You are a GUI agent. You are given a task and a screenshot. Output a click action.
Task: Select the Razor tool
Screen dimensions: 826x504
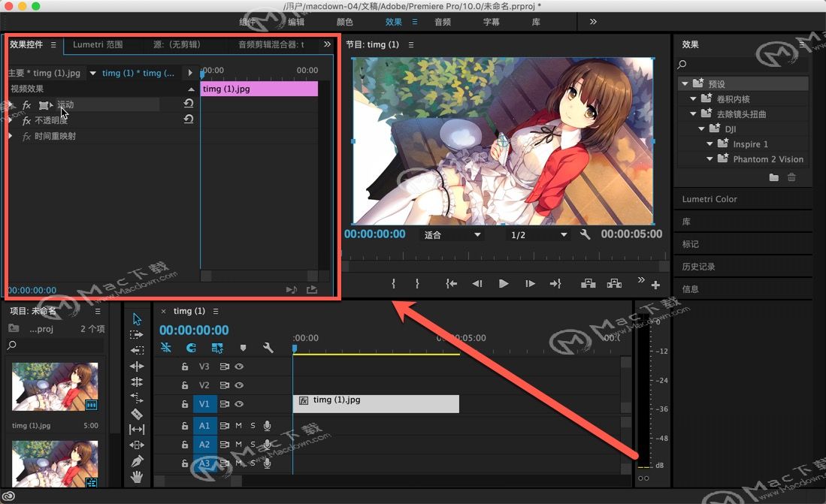click(x=137, y=414)
